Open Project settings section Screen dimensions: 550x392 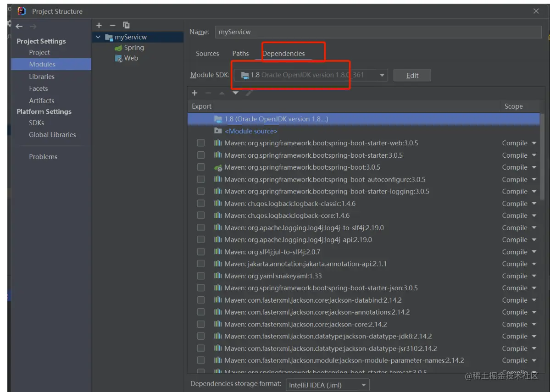point(39,52)
